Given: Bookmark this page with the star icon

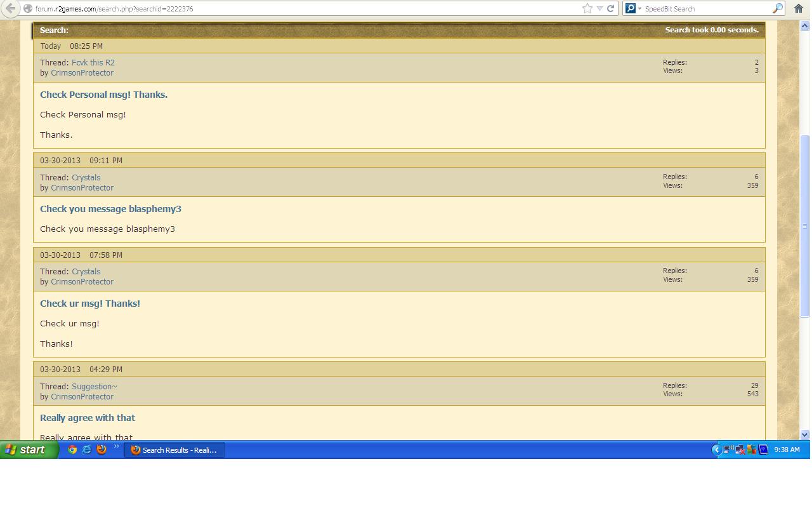Looking at the screenshot, I should [587, 8].
